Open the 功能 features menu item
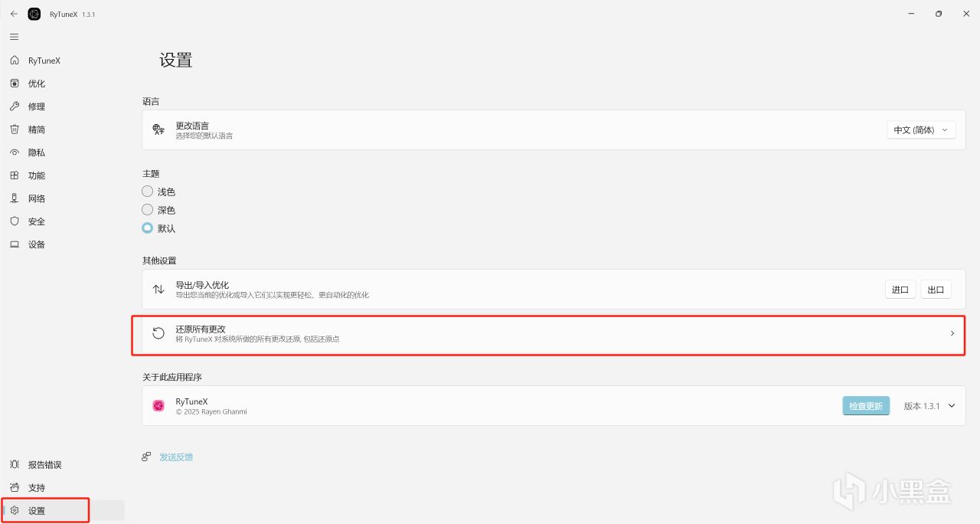Screen dimensions: 980x524 (x=36, y=175)
